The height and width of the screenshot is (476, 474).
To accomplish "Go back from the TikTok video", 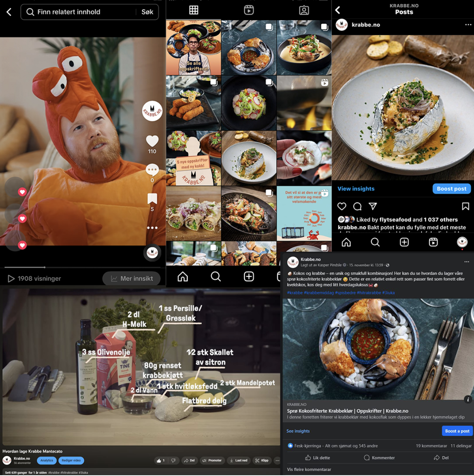I will coord(9,12).
